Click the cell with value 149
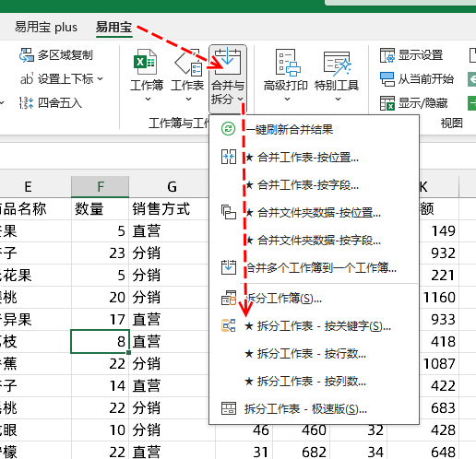476x459 pixels. [439, 230]
